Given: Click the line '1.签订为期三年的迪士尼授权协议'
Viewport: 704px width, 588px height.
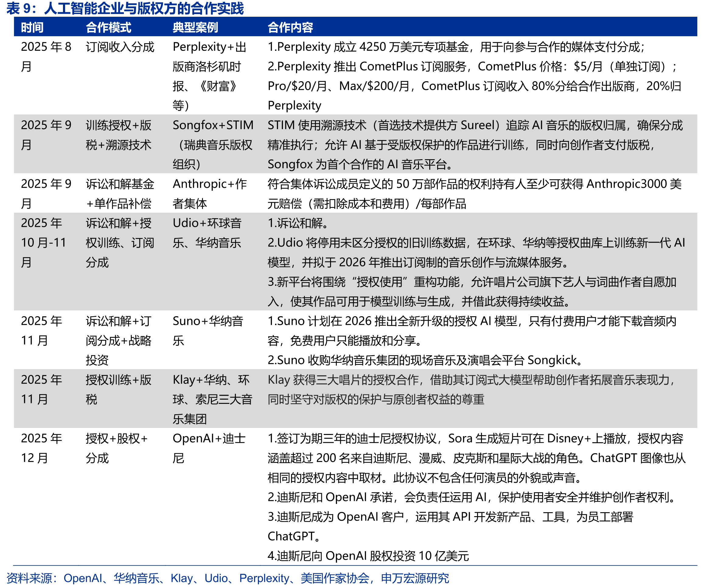Looking at the screenshot, I should click(476, 439).
